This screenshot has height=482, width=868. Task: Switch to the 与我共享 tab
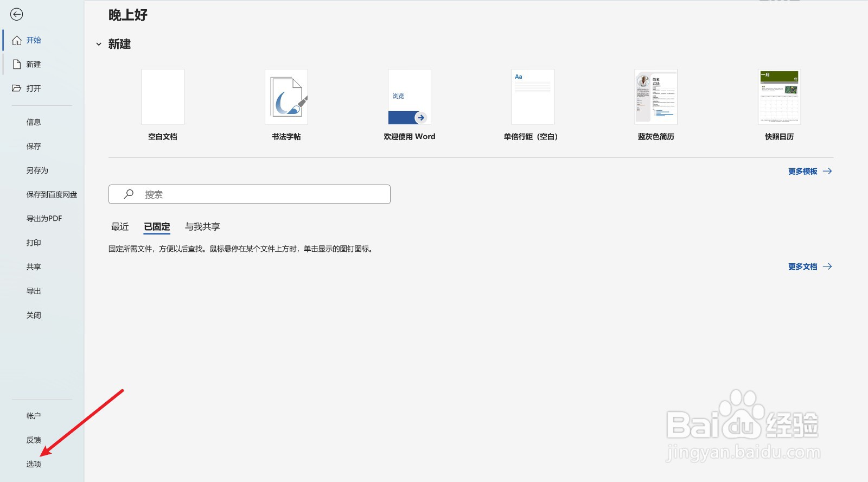point(202,226)
